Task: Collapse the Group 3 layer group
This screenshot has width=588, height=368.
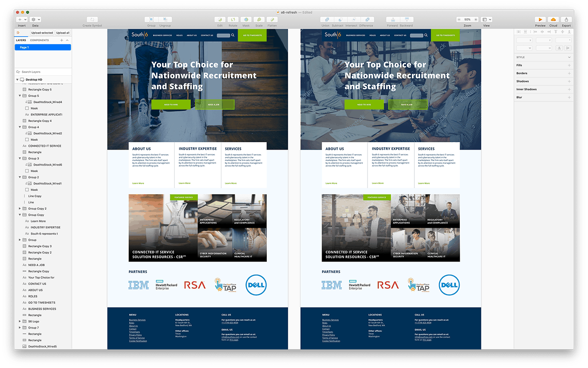Action: click(20, 158)
